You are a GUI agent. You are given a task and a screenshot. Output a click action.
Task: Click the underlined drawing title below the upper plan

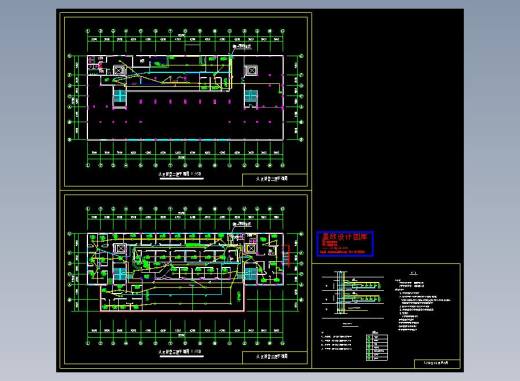click(180, 175)
